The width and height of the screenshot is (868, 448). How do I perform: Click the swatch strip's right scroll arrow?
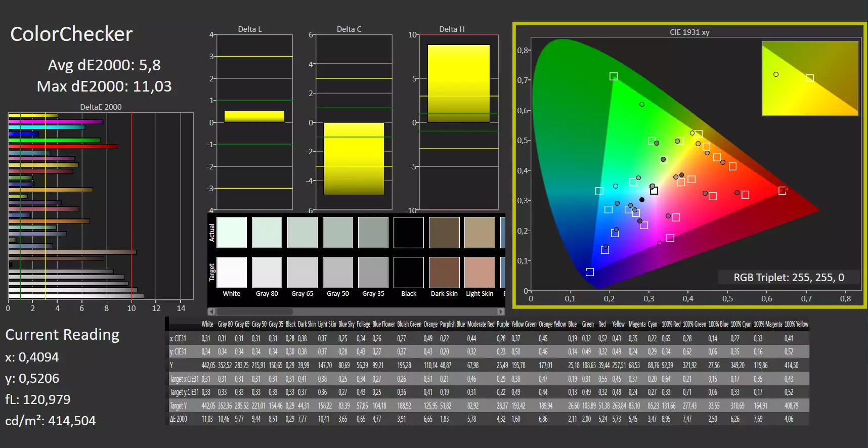click(501, 311)
